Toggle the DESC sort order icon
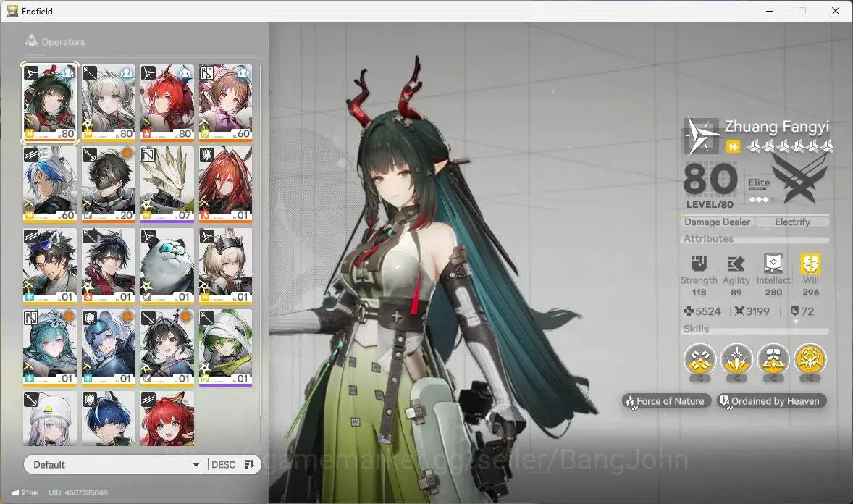 pyautogui.click(x=249, y=464)
